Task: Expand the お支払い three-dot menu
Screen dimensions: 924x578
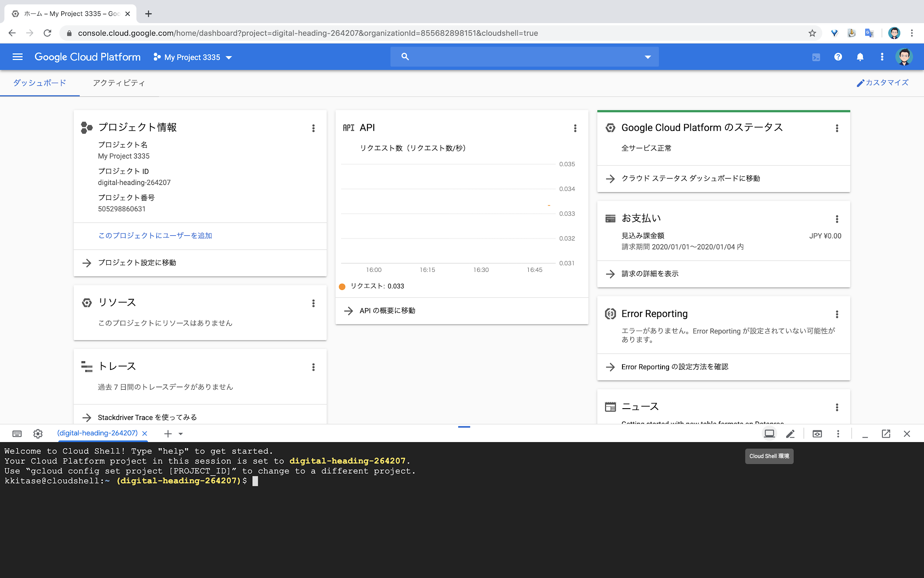Action: point(837,219)
